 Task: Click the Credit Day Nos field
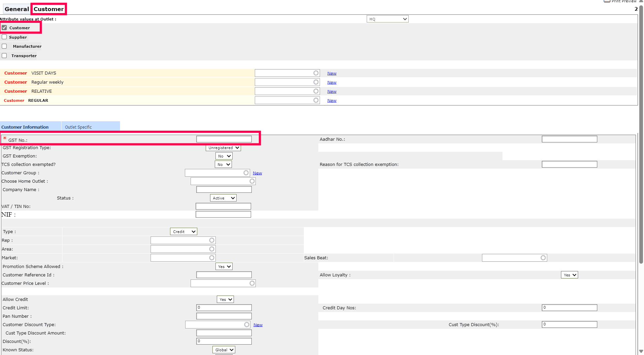[569, 308]
